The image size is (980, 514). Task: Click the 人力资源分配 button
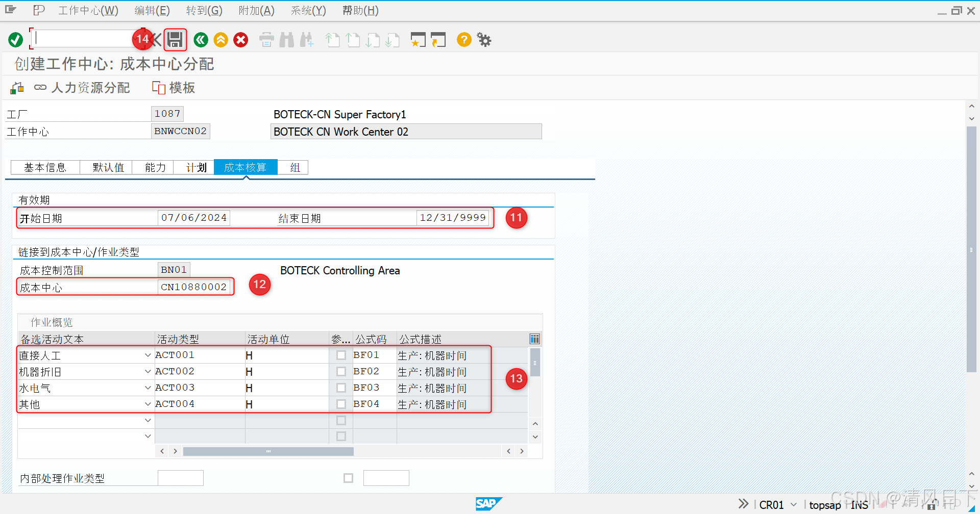82,88
